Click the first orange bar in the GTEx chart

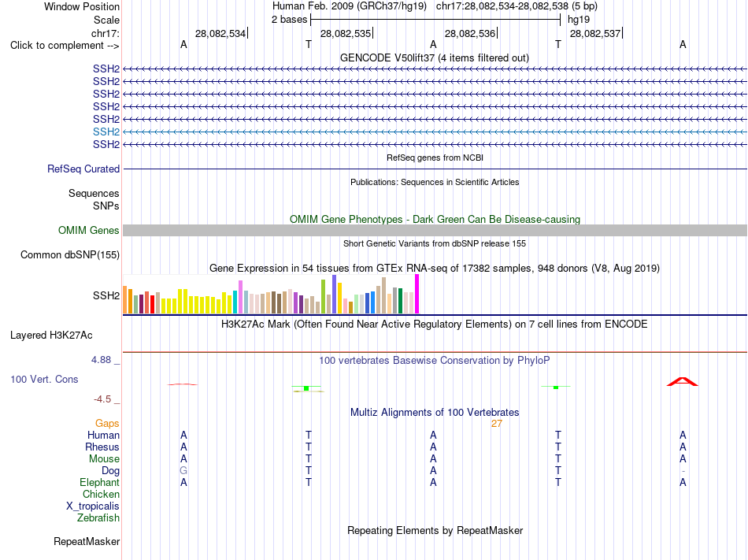click(125, 299)
